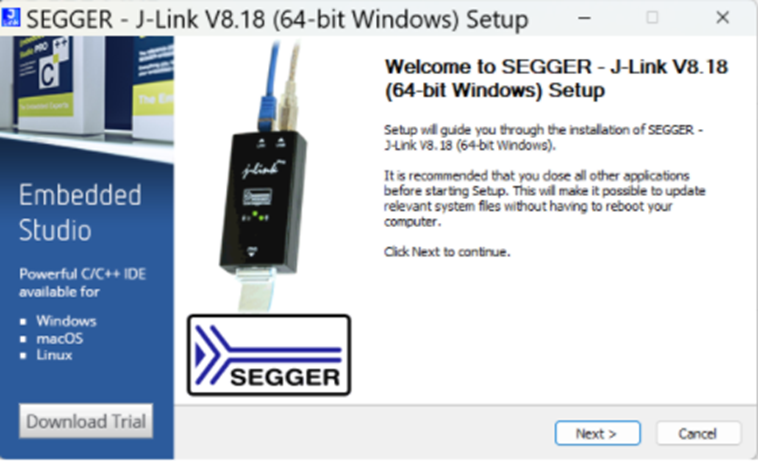The height and width of the screenshot is (461, 758).
Task: Click the USB connector below the probe
Action: click(255, 290)
